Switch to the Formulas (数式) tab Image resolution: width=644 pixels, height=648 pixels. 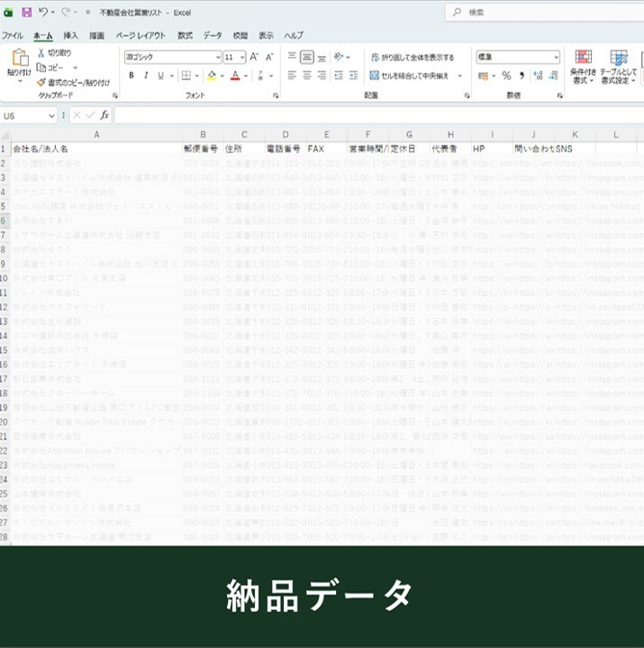(185, 35)
